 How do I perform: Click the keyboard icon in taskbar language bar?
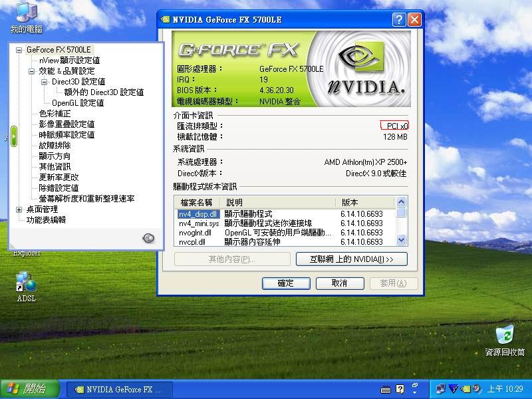(386, 390)
